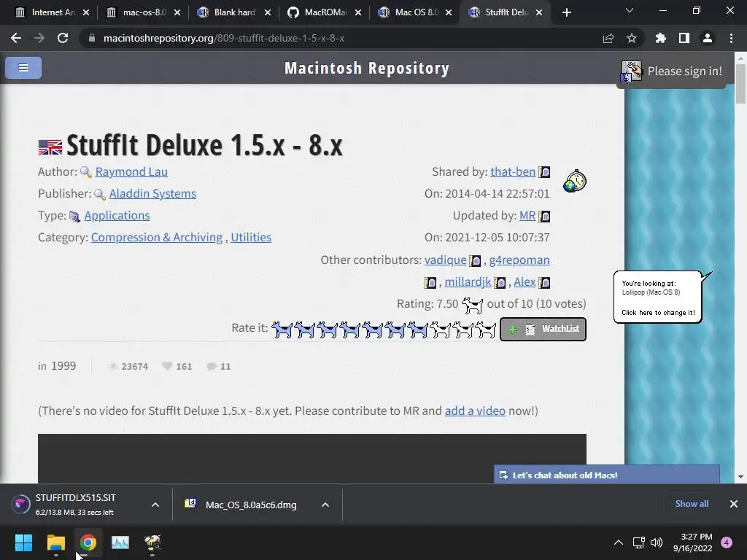Switch to the mac-os-8.0 tab

[x=144, y=12]
